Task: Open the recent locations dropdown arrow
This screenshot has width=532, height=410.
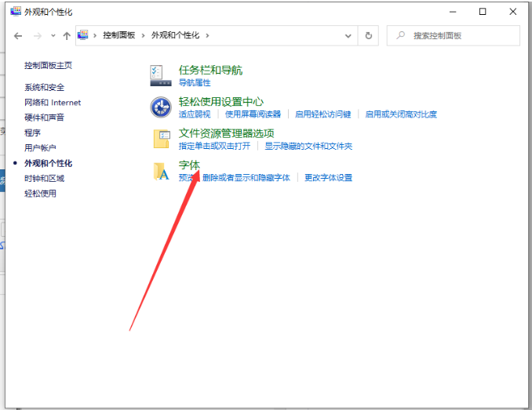Action: point(53,36)
